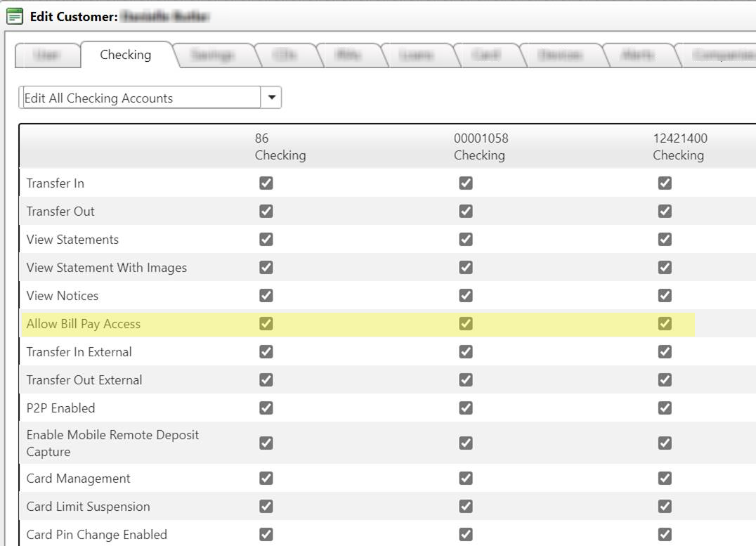
Task: Disable Mobile Remote Deposit Capture on account 12421400
Action: pyautogui.click(x=665, y=443)
